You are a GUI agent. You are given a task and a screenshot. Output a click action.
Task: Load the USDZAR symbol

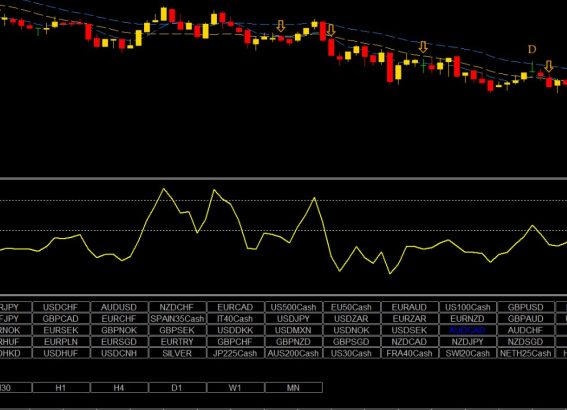[x=352, y=319]
